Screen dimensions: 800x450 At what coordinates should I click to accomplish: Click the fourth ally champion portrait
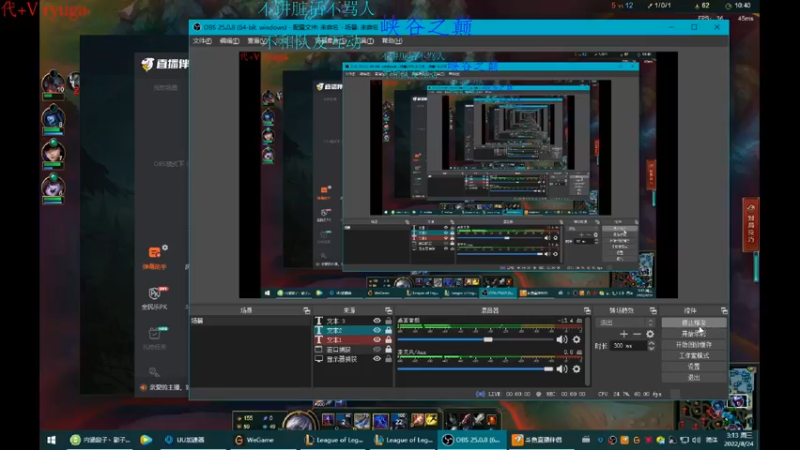pos(53,187)
